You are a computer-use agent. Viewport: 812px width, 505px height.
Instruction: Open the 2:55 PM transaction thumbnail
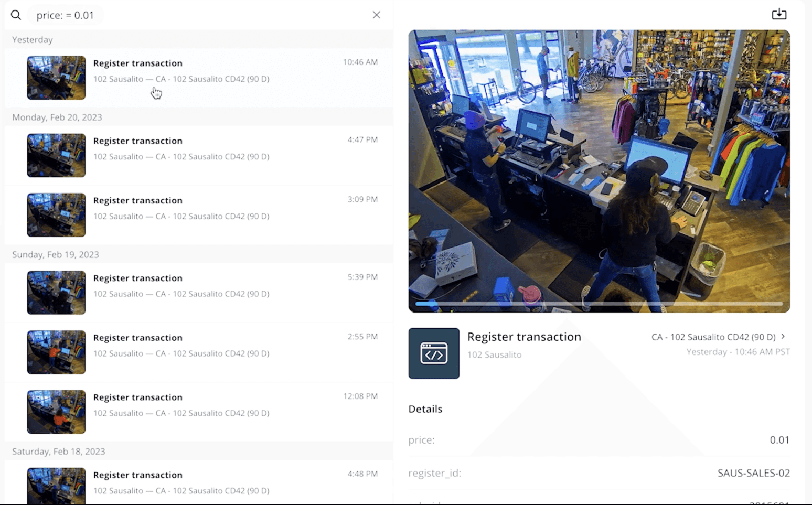point(56,352)
